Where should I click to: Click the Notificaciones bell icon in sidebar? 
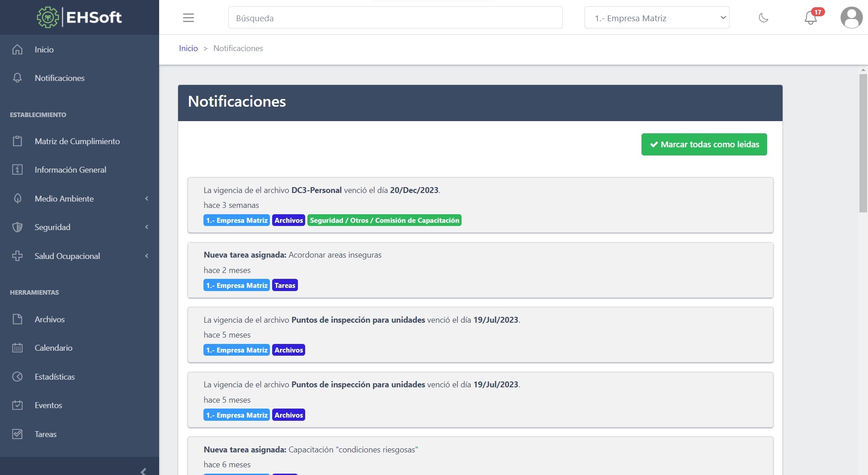point(17,78)
